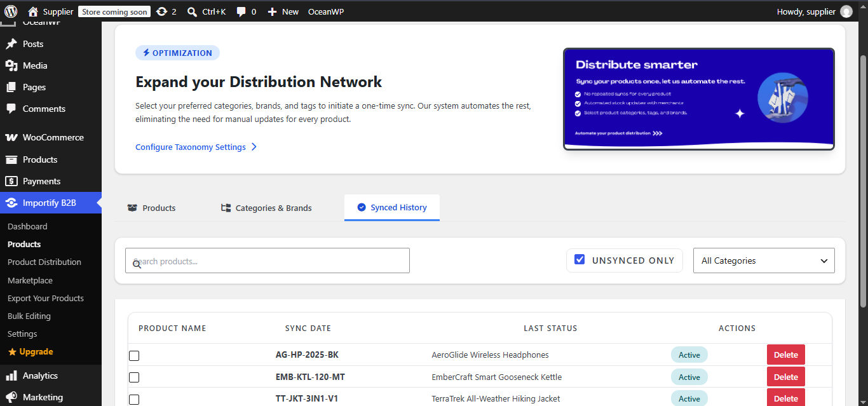Open the comments bubble icon in admin bar
The width and height of the screenshot is (868, 406).
coord(241,11)
